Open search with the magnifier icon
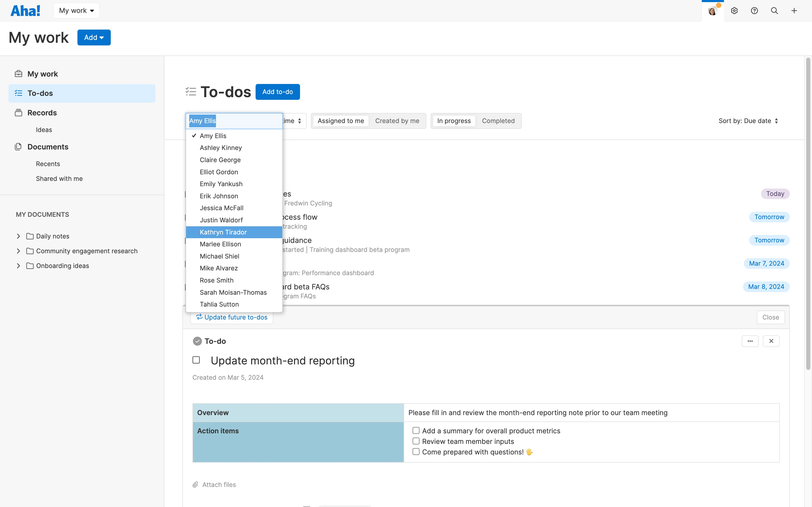 774,11
